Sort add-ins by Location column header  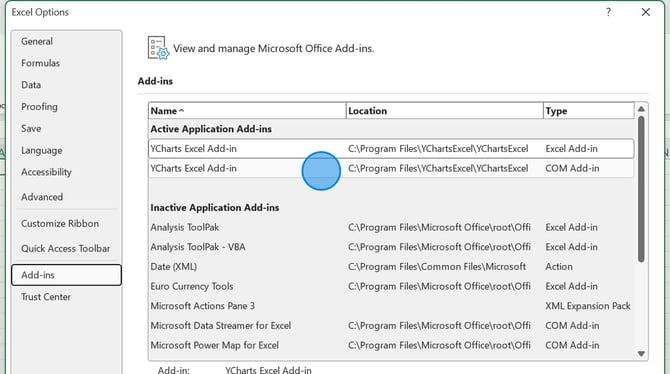(444, 111)
